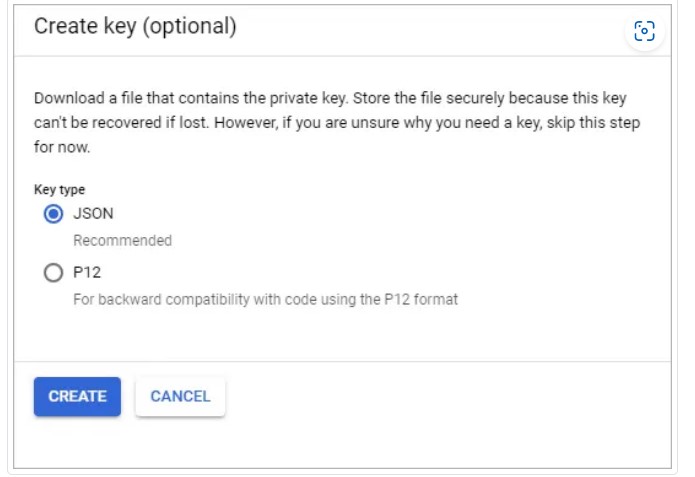695x477 pixels.
Task: Click the screen capture lens icon
Action: [644, 31]
